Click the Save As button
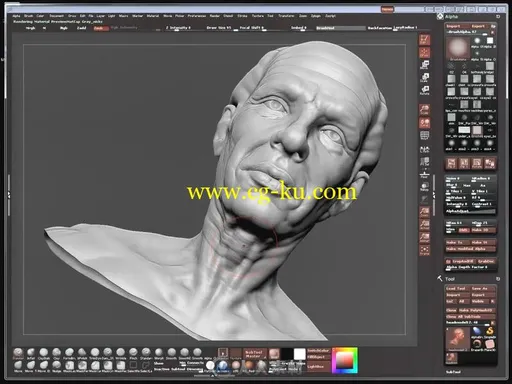Image resolution: width=512 pixels, height=384 pixels. [x=483, y=289]
